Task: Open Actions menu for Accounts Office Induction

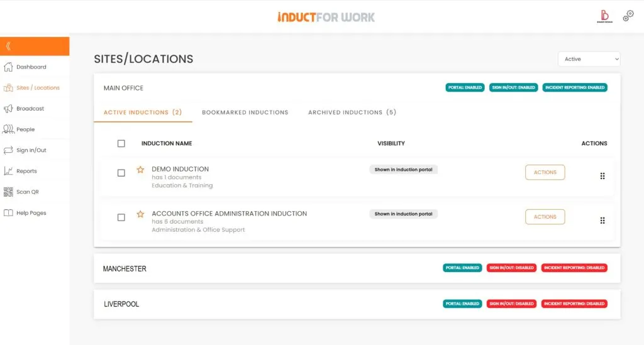Action: 545,217
